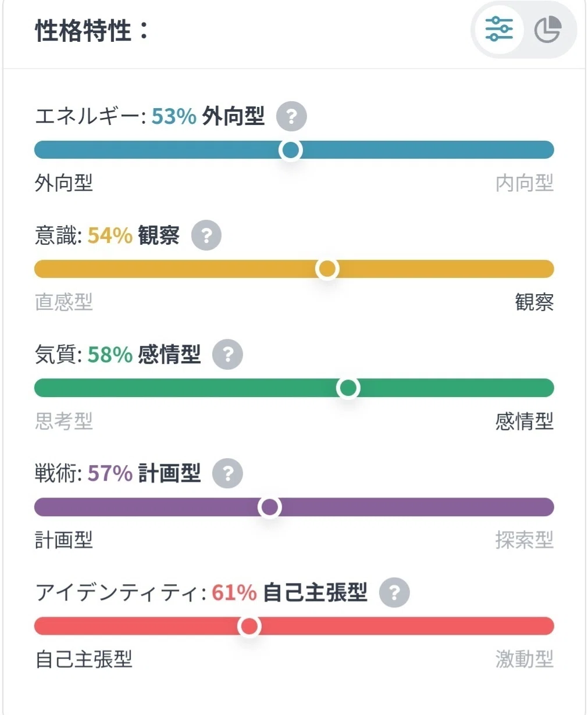Click the red アイデンティティ slider handle
Image resolution: width=588 pixels, height=715 pixels.
coord(249,626)
